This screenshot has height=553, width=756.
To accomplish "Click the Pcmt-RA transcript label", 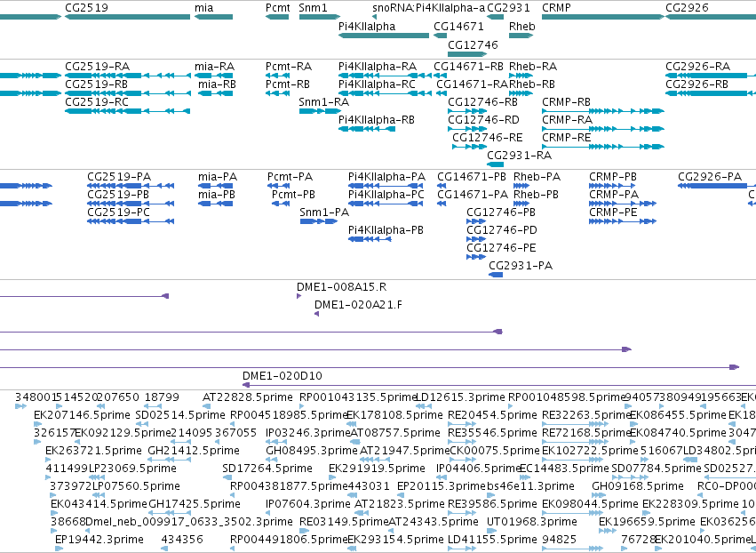I will tap(289, 66).
